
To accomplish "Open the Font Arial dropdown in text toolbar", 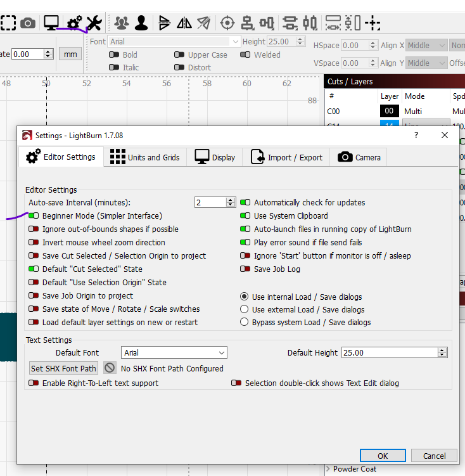I will point(174,42).
